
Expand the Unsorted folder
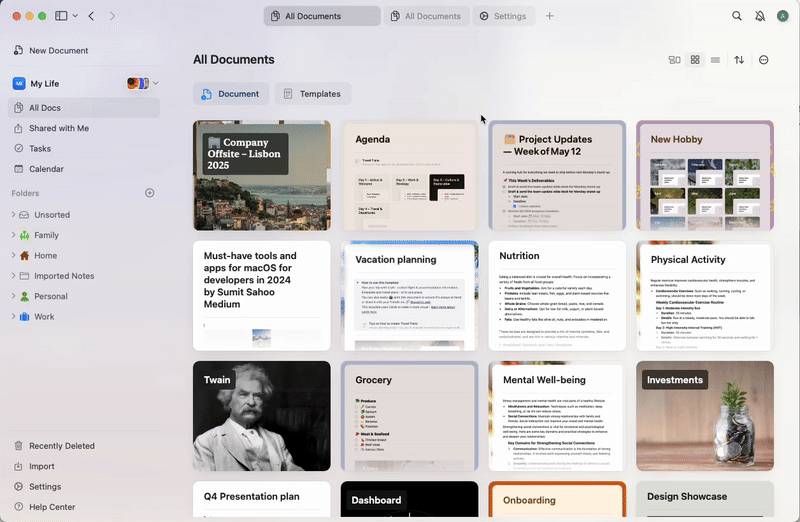[13, 214]
